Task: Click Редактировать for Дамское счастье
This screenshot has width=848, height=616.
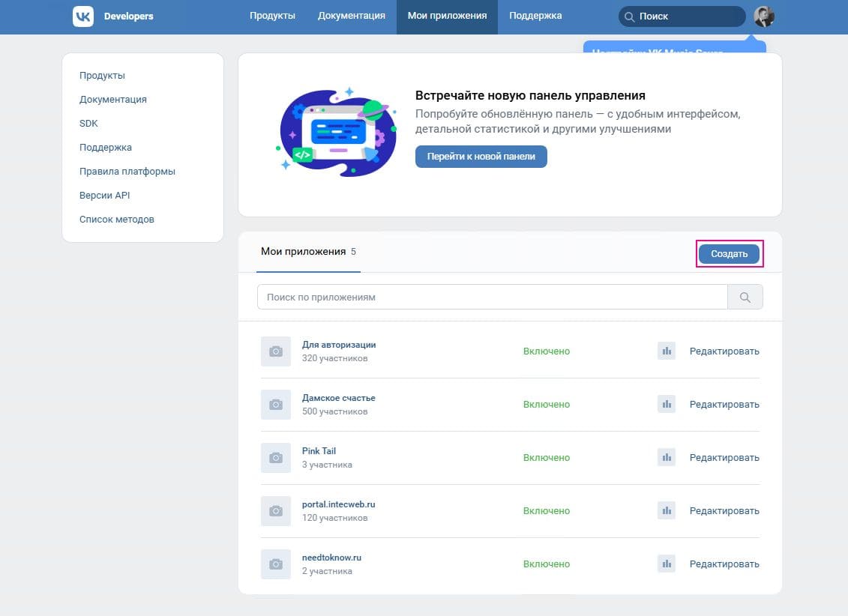Action: (x=724, y=405)
